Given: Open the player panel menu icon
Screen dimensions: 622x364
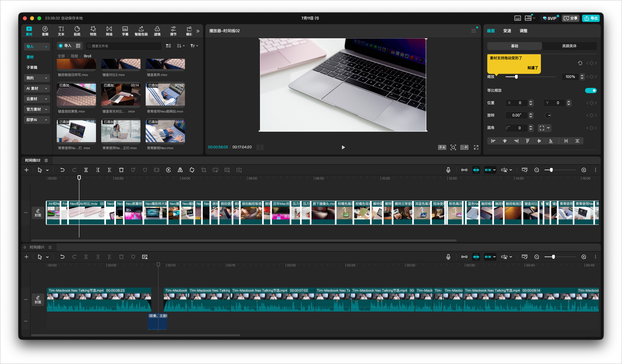Looking at the screenshot, I should tap(473, 31).
